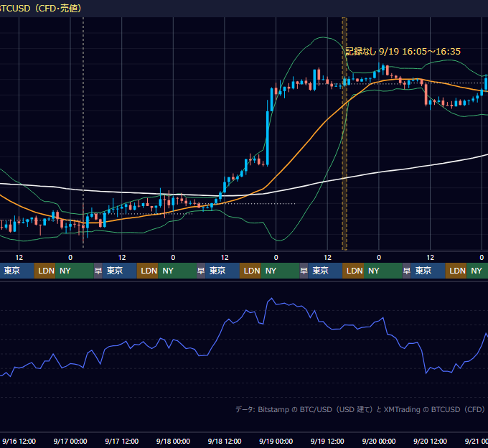Select the 9/19 12:00 date label
Viewport: 488px width, 448px height.
(x=327, y=441)
